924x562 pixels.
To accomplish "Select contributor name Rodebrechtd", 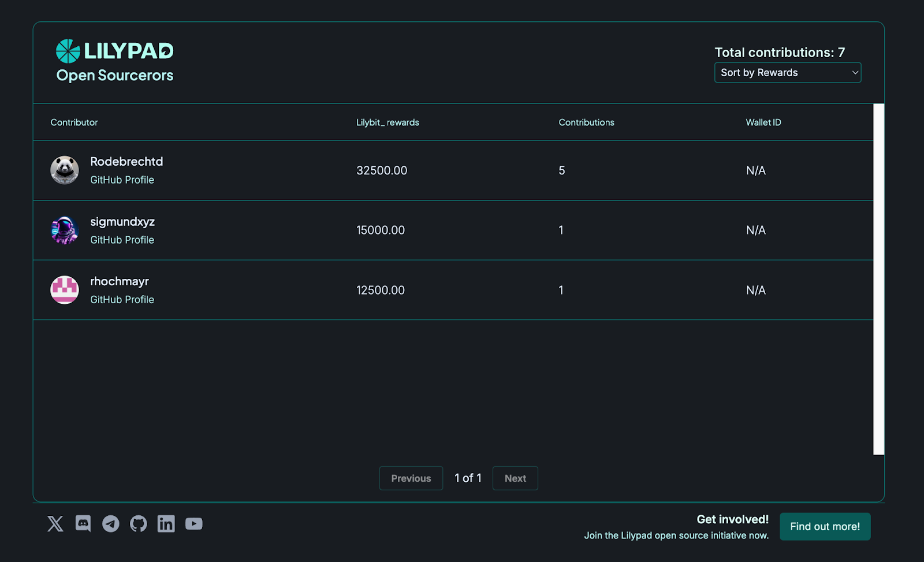I will pyautogui.click(x=126, y=162).
